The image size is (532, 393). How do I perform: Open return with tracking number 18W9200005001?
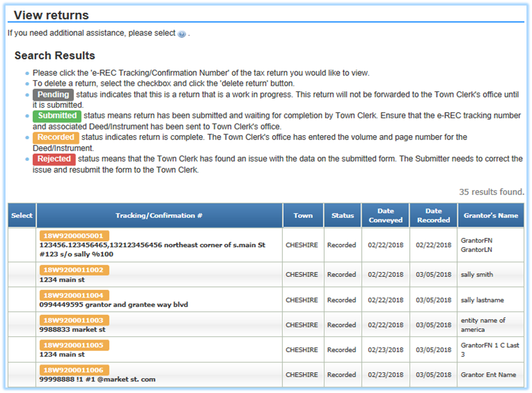click(x=74, y=236)
